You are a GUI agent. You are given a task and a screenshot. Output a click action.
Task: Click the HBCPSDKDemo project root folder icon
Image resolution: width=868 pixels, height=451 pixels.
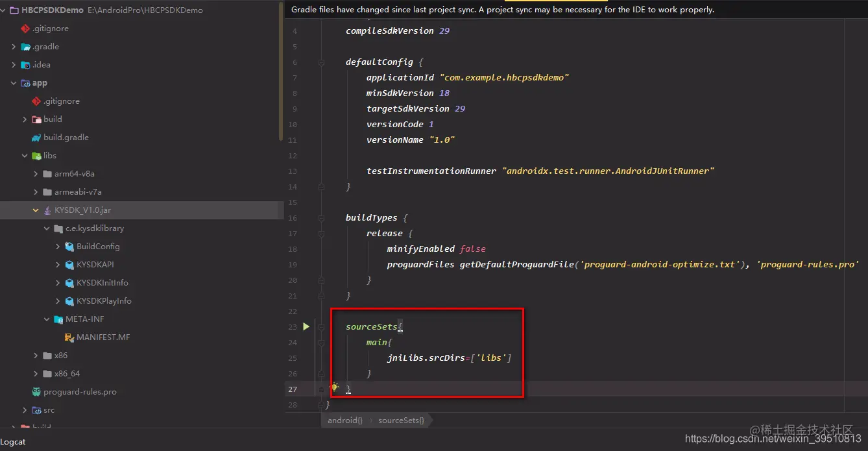(x=16, y=10)
